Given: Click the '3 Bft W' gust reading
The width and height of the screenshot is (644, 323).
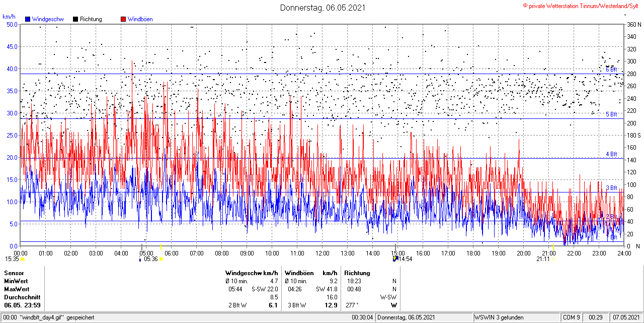Looking at the screenshot, I should (x=297, y=305).
